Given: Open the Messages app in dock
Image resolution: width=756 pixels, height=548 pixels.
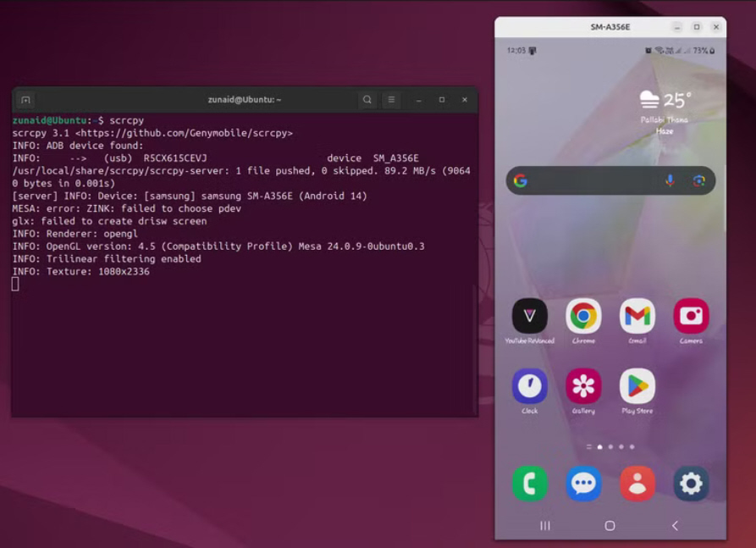Looking at the screenshot, I should tap(583, 484).
